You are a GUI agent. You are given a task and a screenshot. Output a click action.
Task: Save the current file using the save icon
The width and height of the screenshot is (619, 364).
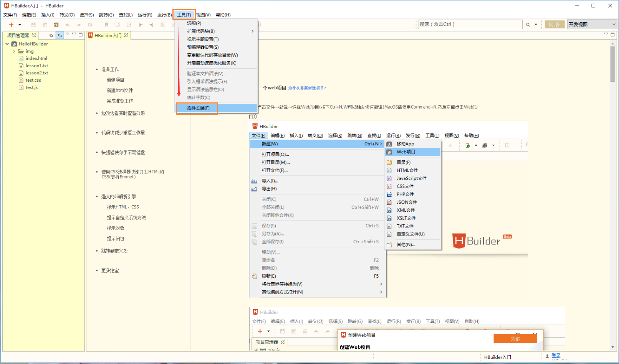(34, 24)
